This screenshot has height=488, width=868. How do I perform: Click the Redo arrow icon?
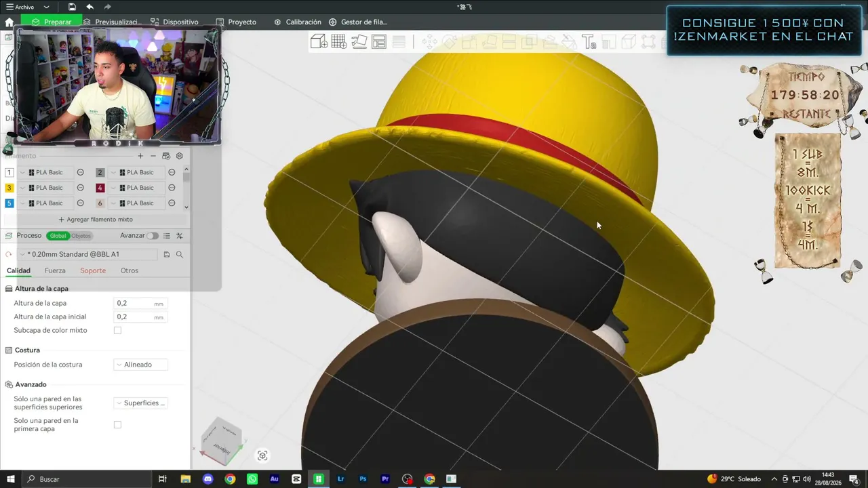click(x=108, y=7)
